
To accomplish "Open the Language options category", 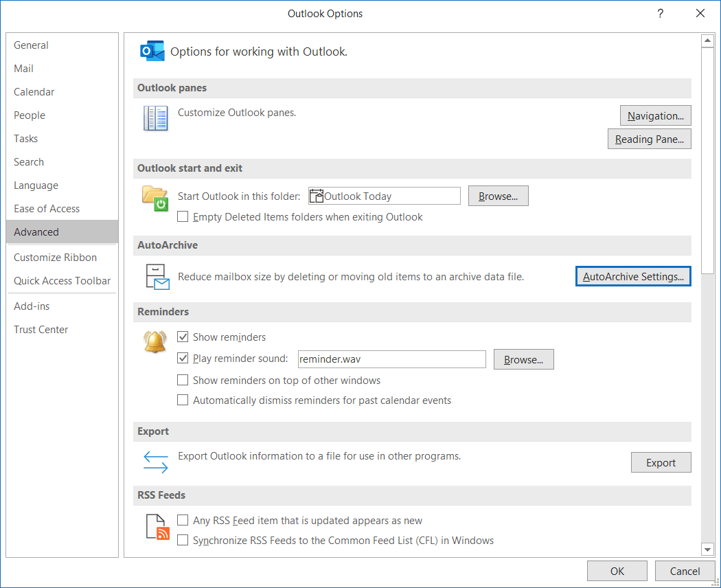I will tap(62, 185).
